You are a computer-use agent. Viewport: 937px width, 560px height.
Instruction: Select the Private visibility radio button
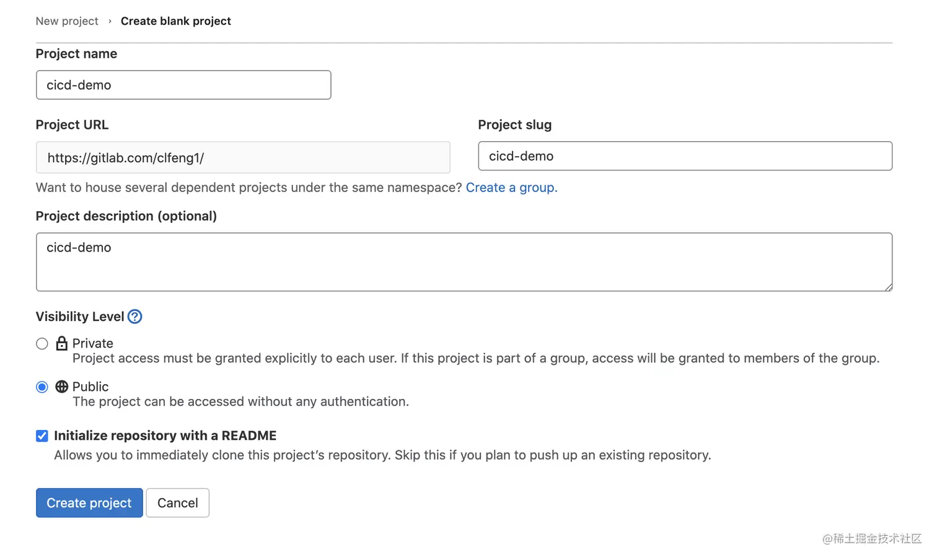tap(42, 344)
